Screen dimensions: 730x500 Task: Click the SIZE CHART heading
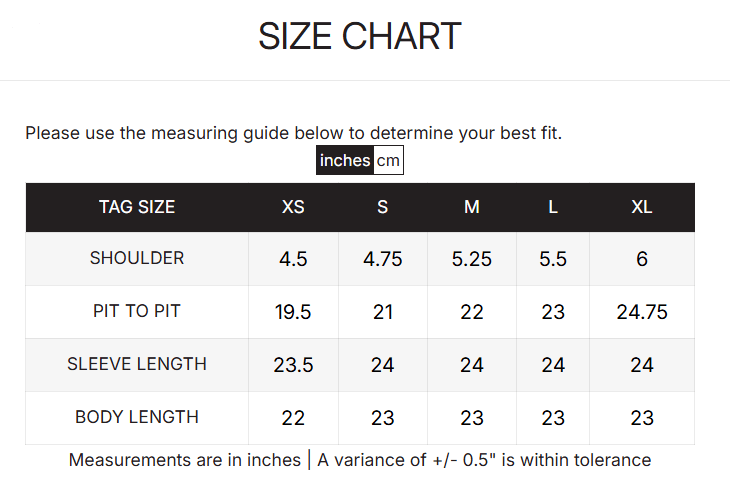[x=360, y=37]
